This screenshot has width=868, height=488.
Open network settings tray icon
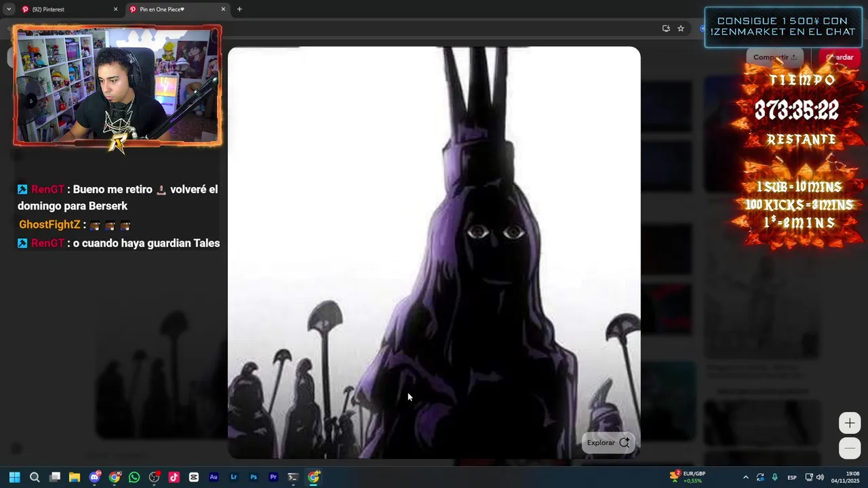[x=809, y=477]
